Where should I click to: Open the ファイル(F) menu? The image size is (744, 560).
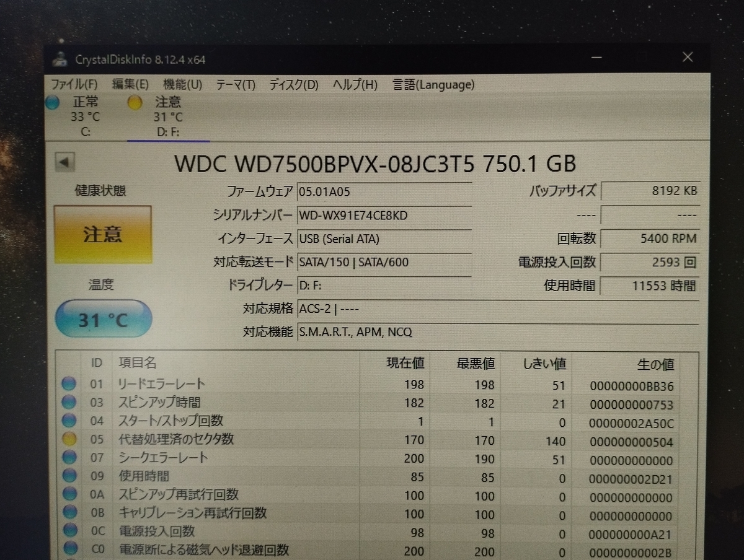click(x=74, y=84)
